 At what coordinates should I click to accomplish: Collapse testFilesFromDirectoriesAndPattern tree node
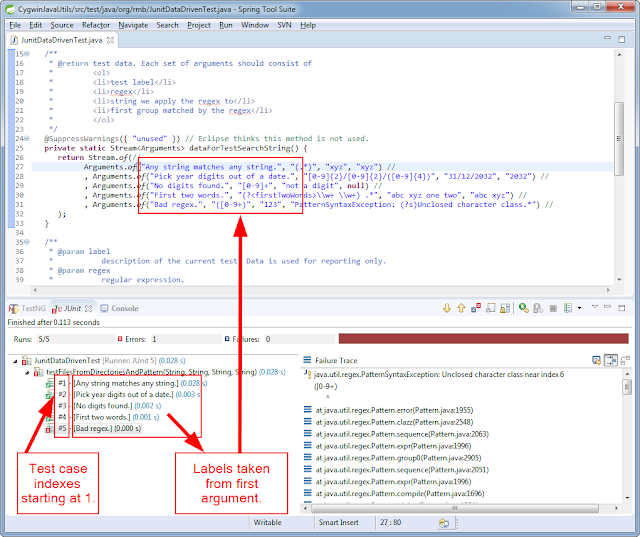pos(27,372)
